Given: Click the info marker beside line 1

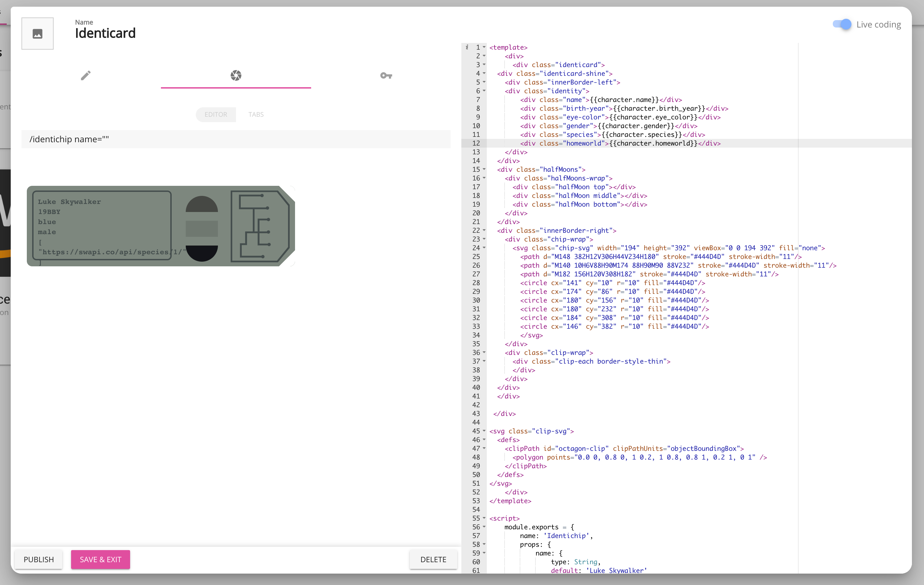Looking at the screenshot, I should 467,47.
